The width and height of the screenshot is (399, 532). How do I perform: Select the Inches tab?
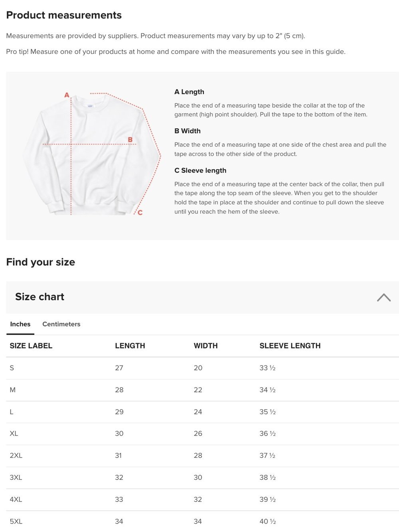(x=20, y=324)
